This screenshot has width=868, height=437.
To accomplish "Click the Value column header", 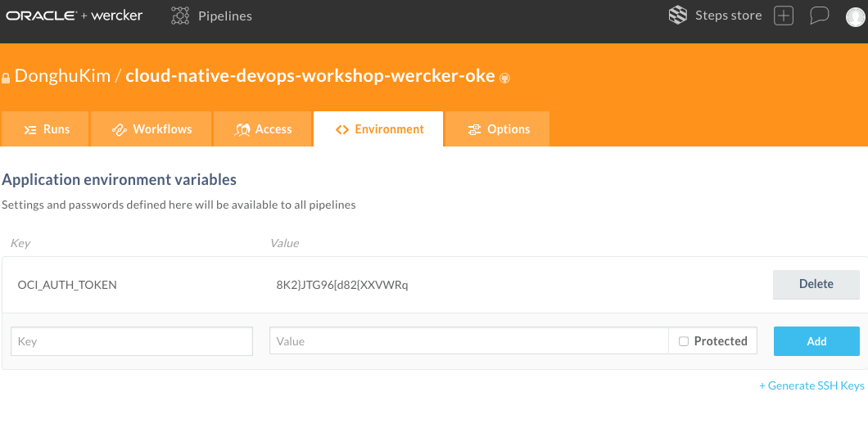I will pyautogui.click(x=284, y=243).
